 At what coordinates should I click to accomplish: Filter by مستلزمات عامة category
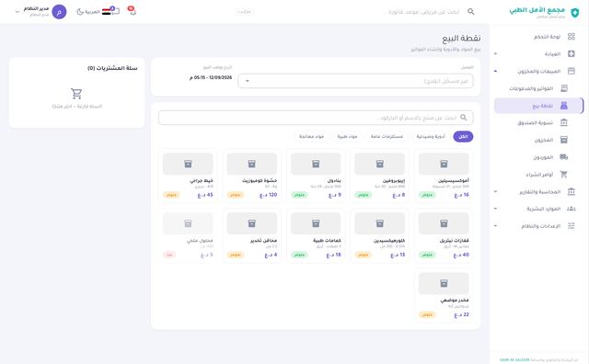(x=387, y=137)
